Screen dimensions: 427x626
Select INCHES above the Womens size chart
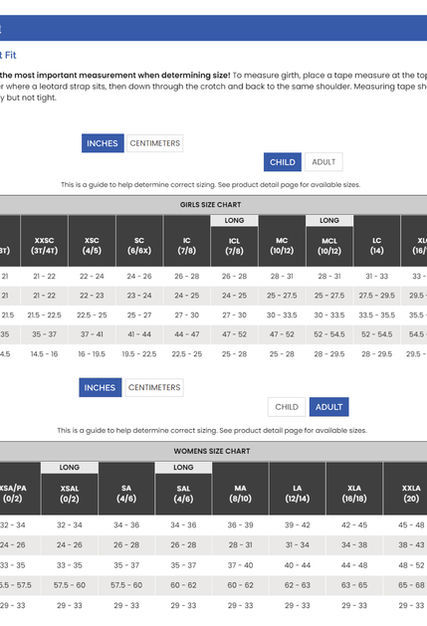click(100, 387)
